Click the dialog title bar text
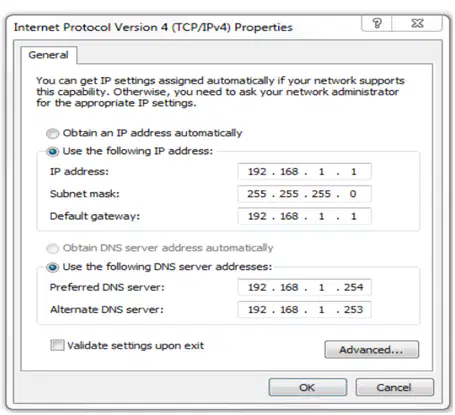The image size is (455, 415). click(153, 27)
